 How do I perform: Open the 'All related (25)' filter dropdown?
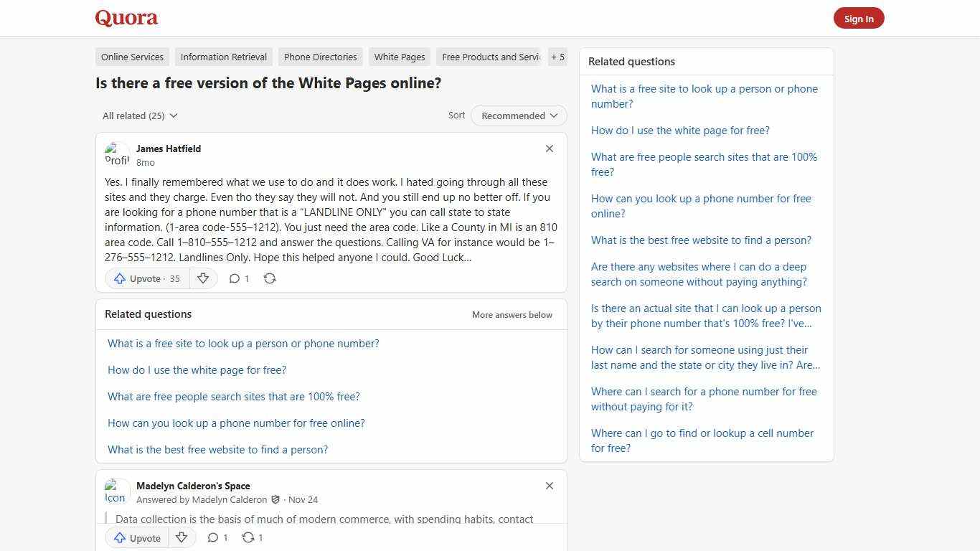(139, 116)
